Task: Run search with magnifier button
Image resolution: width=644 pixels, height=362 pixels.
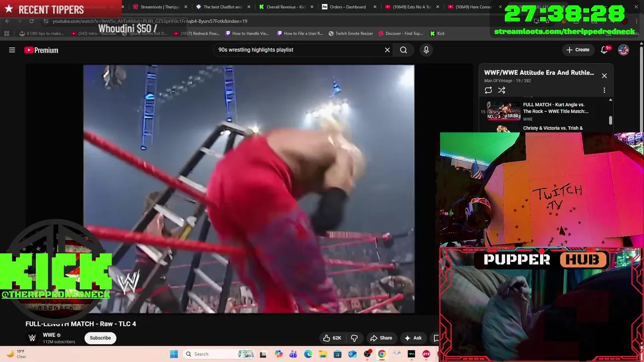Action: coord(404,50)
